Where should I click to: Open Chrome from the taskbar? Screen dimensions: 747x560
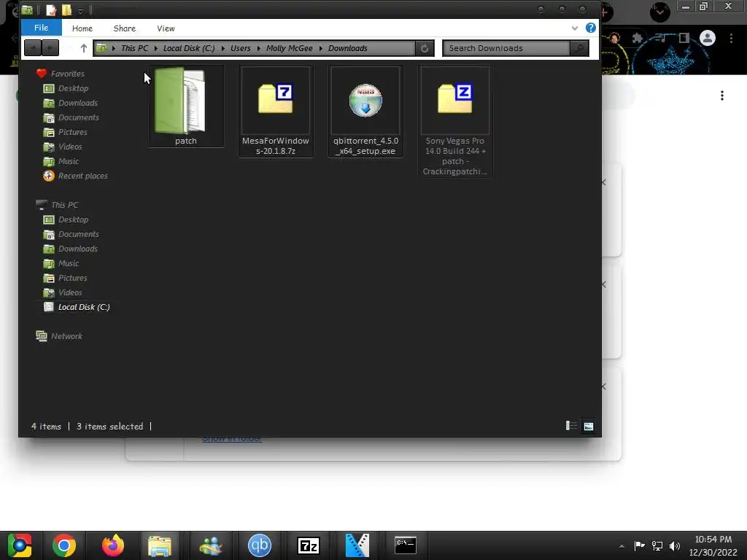[64, 545]
